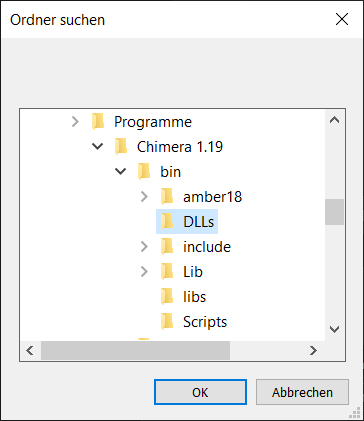364x421 pixels.
Task: Collapse the bin folder node
Action: [x=121, y=171]
